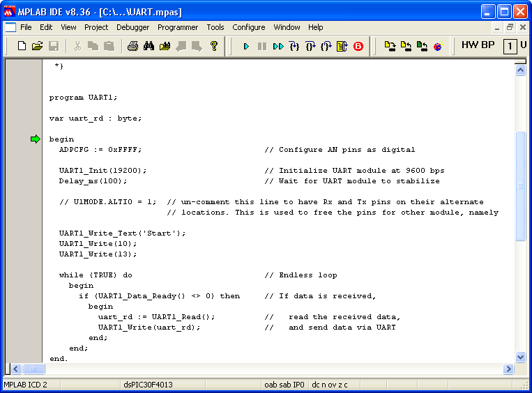Click the vertical scrollbar thumb

tap(520, 186)
